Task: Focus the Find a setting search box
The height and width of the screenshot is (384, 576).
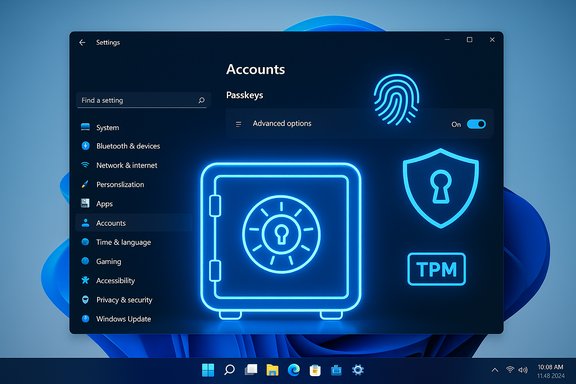Action: tap(143, 100)
